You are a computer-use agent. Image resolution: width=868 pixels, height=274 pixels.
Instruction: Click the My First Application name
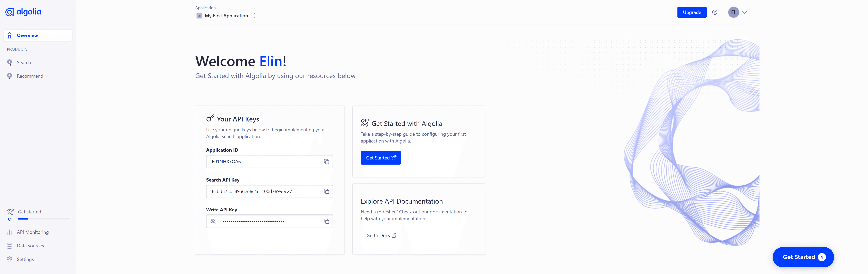(x=226, y=16)
